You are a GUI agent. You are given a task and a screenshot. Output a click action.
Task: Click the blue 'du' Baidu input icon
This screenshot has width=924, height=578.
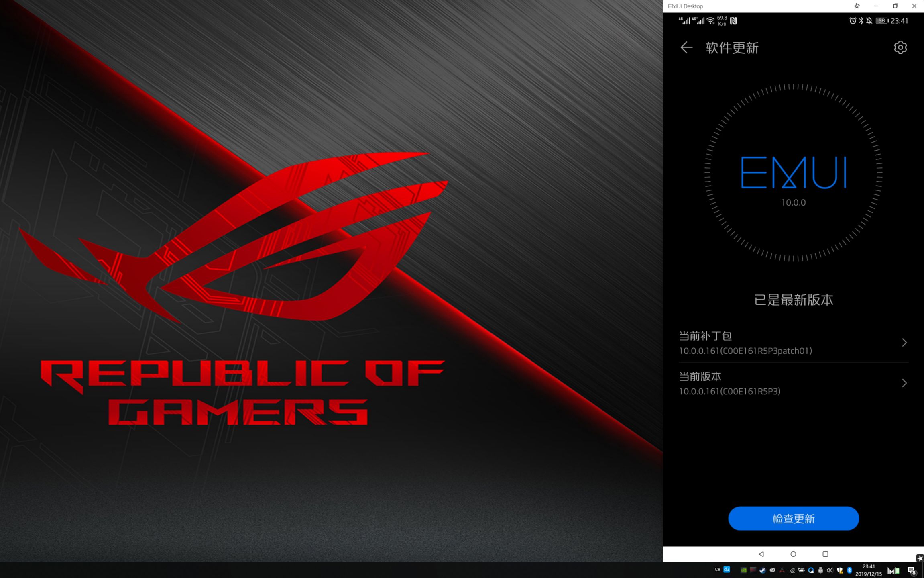(727, 569)
